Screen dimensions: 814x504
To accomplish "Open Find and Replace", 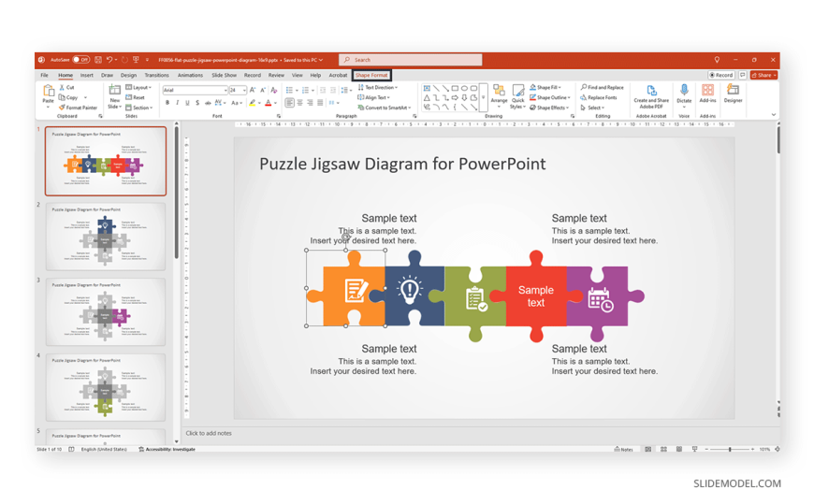I will pyautogui.click(x=603, y=88).
